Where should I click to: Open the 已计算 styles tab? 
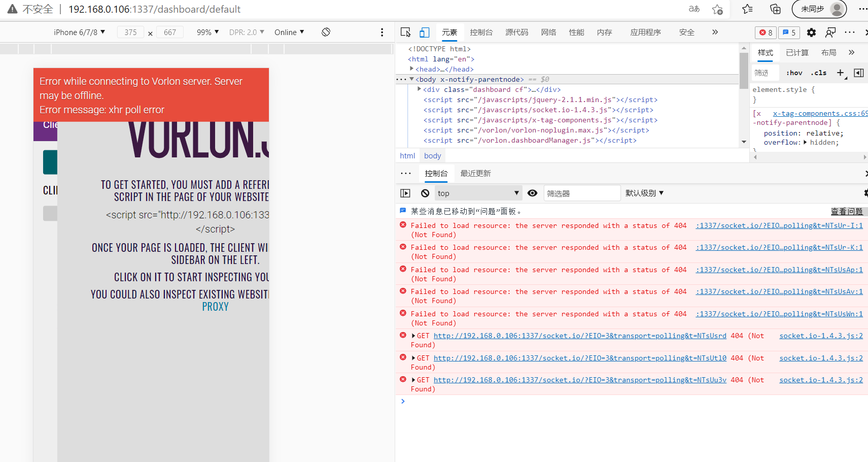point(797,53)
